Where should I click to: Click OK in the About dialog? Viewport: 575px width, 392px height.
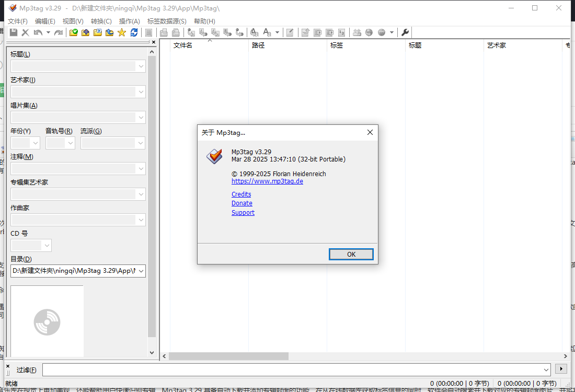tap(351, 254)
